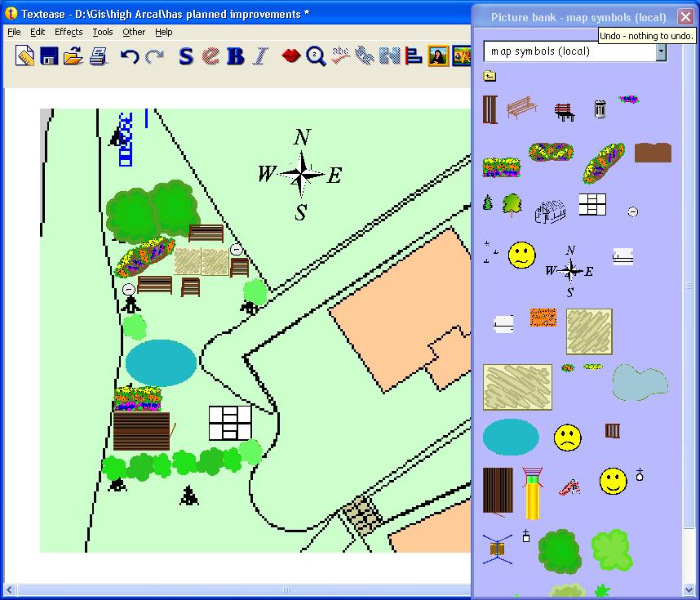The image size is (700, 600).
Task: Click the Redo arrow icon
Action: coord(155,56)
